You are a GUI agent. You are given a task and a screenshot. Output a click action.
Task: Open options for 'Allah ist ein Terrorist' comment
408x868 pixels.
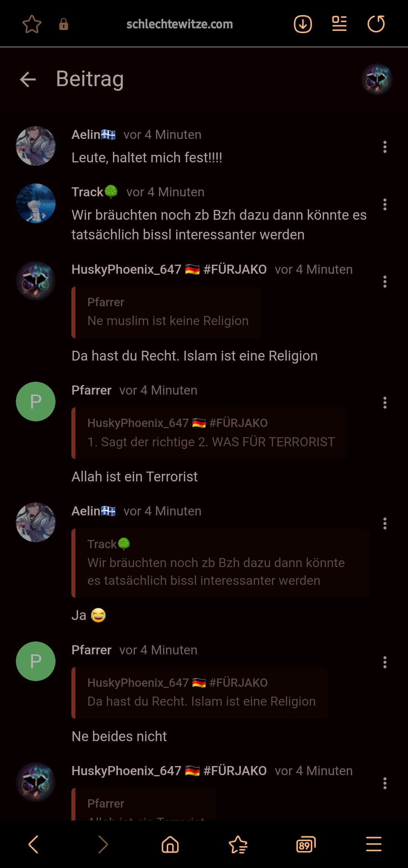click(385, 402)
